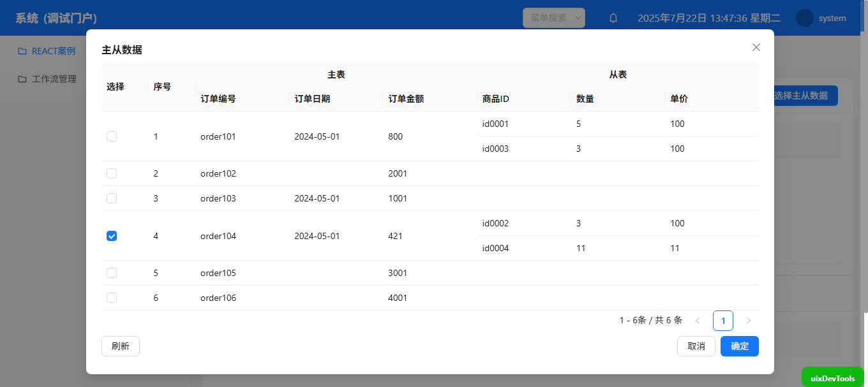
Task: Select page 1 in pagination
Action: (723, 321)
